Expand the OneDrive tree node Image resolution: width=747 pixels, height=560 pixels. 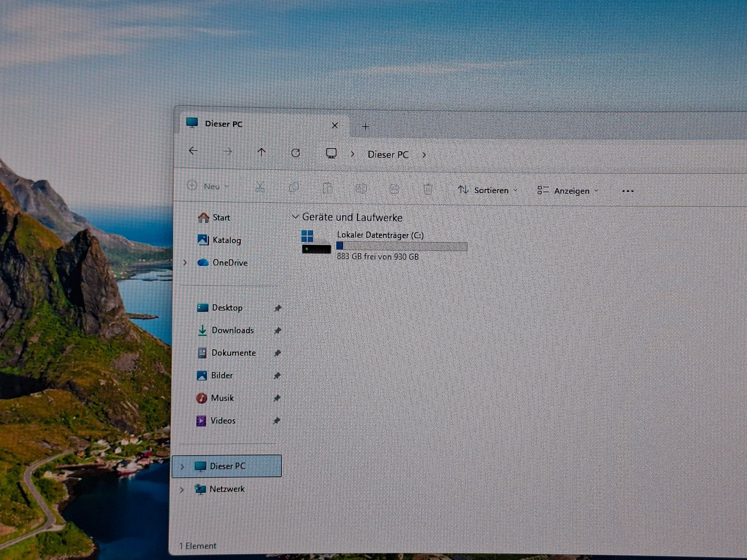(185, 263)
